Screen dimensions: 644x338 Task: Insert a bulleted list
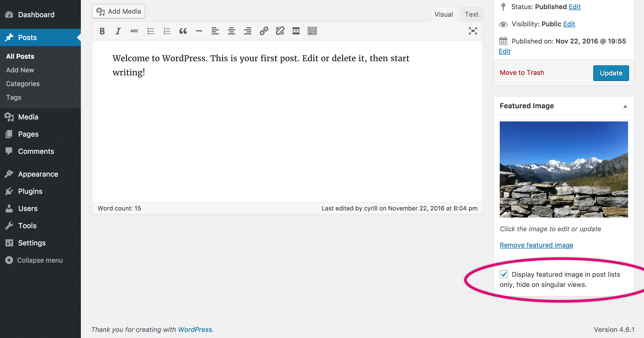151,31
